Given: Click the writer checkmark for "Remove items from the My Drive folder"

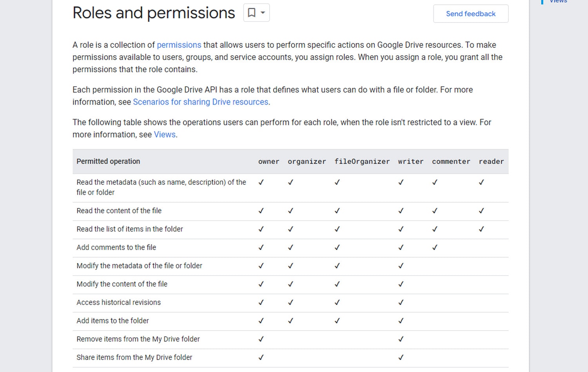Looking at the screenshot, I should click(401, 339).
